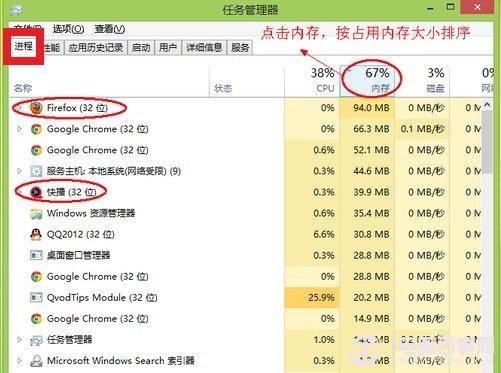Select the Firefox (32 位) process name
The width and height of the screenshot is (501, 373).
(77, 108)
